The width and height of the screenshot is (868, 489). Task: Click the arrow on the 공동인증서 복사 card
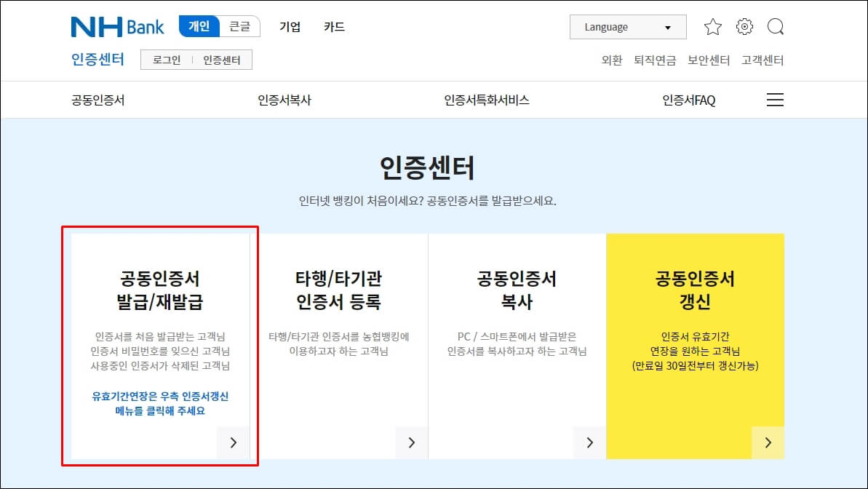coord(589,442)
